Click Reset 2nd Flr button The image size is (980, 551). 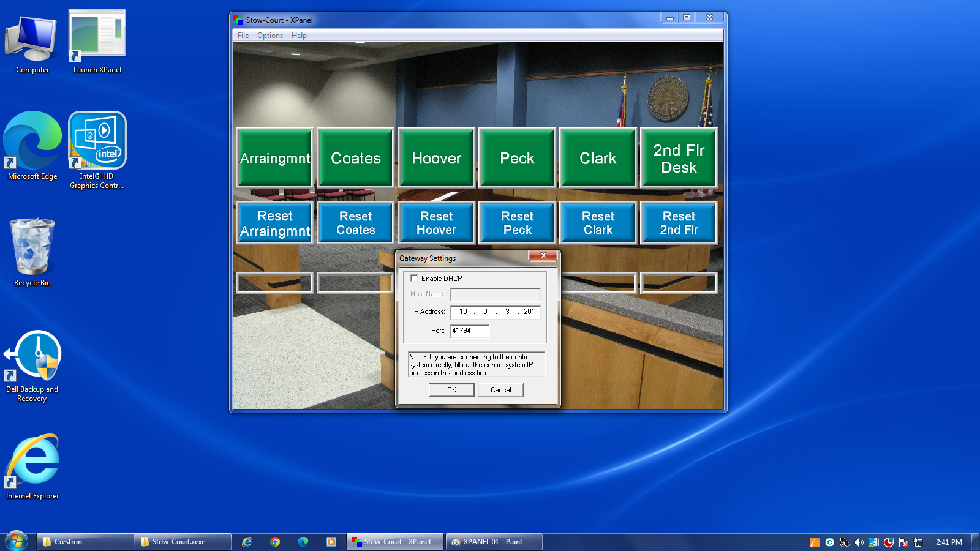click(x=679, y=223)
